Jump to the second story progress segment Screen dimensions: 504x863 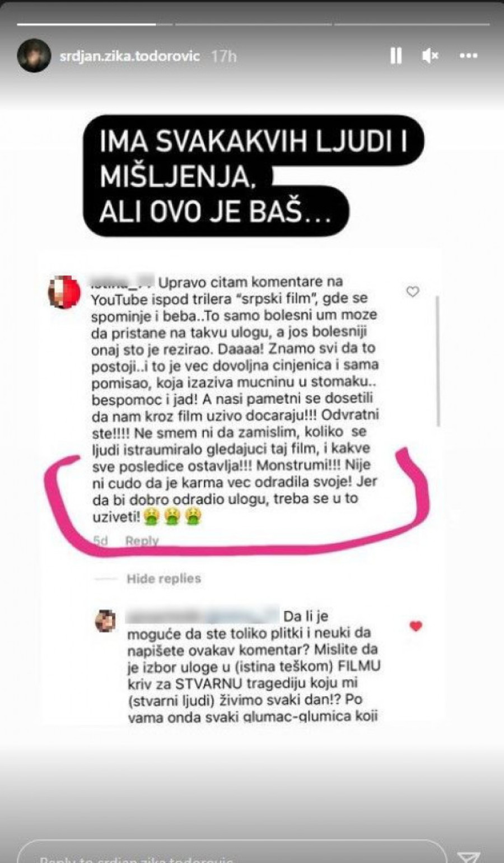(x=253, y=24)
